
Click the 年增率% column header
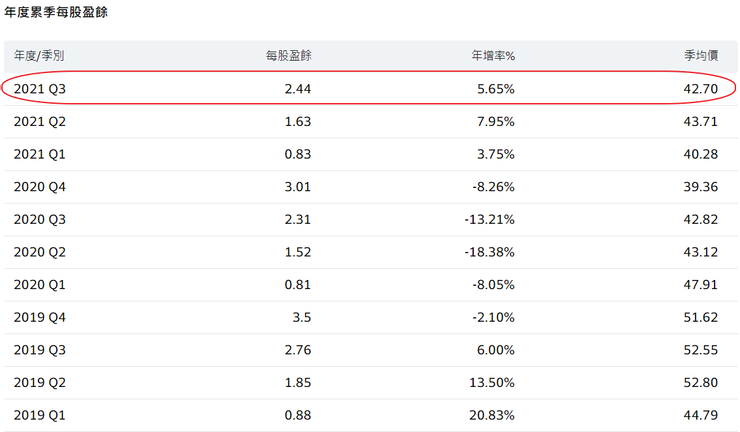(x=493, y=56)
